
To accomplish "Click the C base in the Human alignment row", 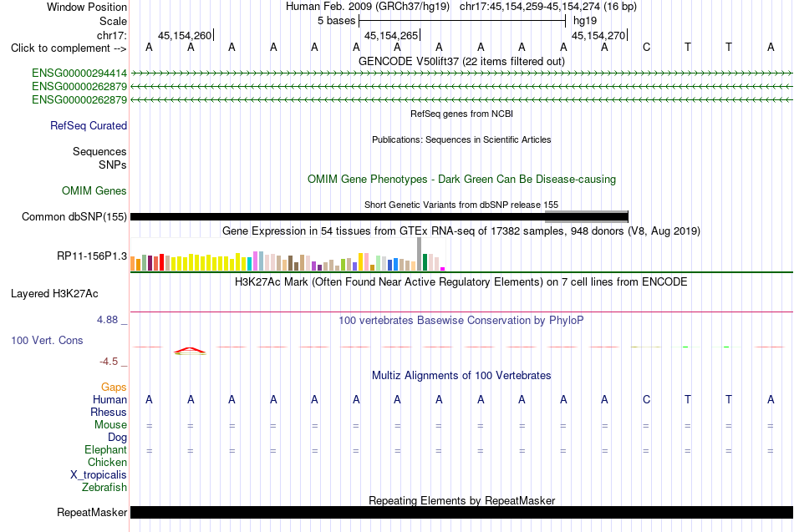I will (x=646, y=399).
